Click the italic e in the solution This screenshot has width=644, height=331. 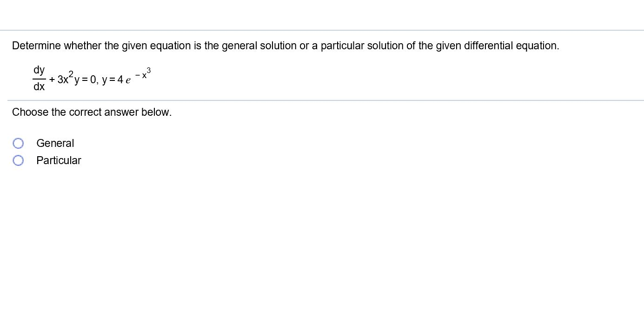(128, 80)
